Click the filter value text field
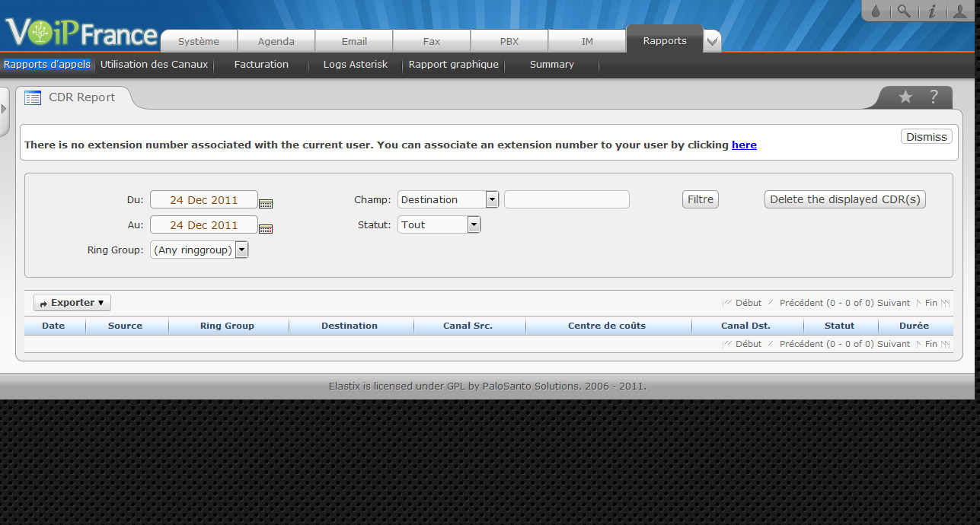This screenshot has height=525, width=980. (x=567, y=199)
